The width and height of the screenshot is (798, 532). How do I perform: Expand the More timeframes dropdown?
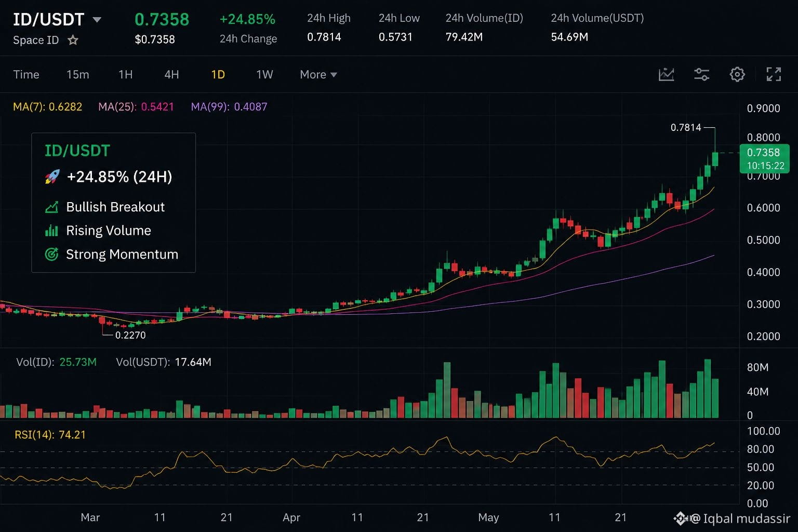(318, 74)
